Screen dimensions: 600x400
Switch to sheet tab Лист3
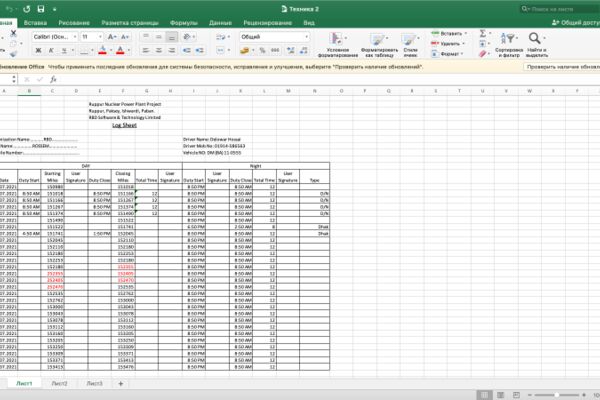pos(94,383)
